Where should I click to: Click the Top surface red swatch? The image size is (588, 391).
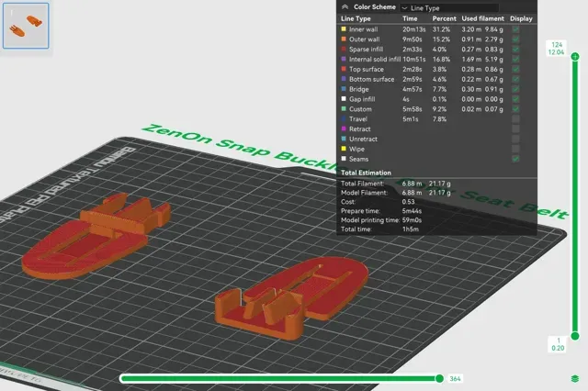[344, 69]
